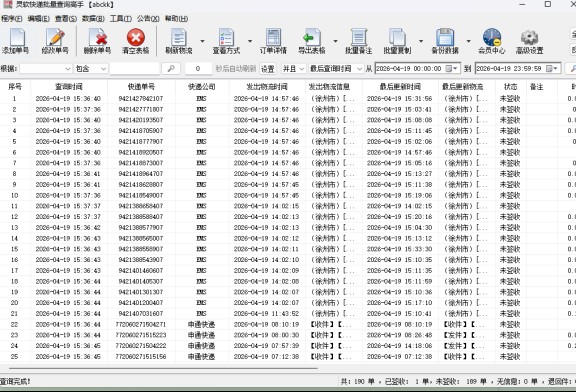Viewport: 576px width, 392px height.
Task: Open the 根据 filter field combo box
Action: pyautogui.click(x=46, y=68)
